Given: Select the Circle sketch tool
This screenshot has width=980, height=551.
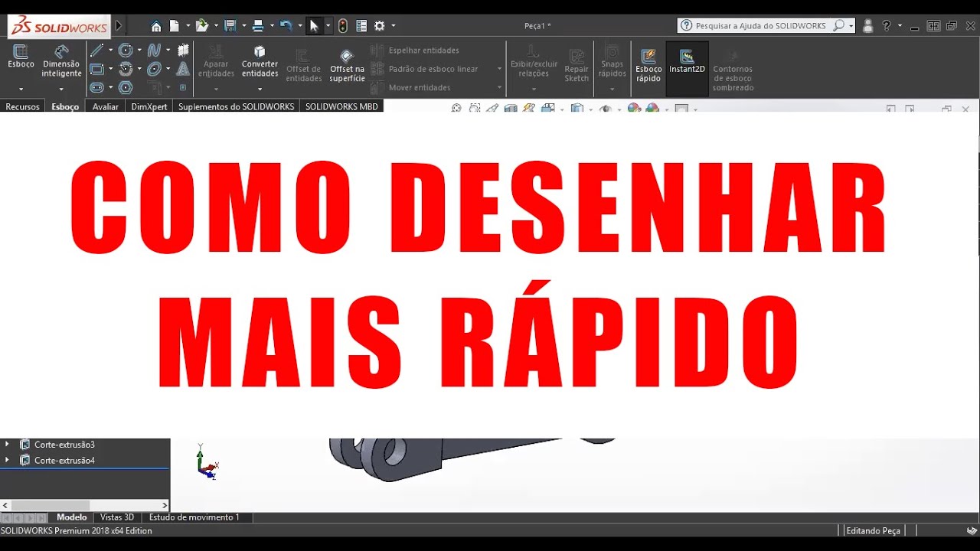Looking at the screenshot, I should click(126, 51).
